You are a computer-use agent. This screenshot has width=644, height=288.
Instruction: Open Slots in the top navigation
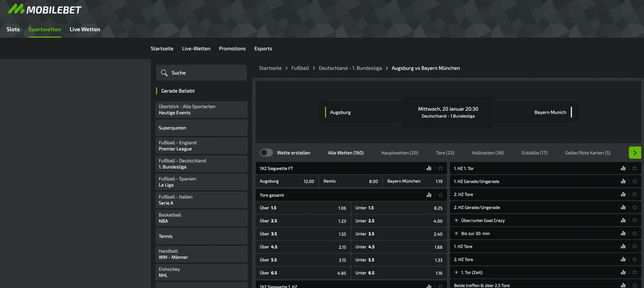click(13, 30)
